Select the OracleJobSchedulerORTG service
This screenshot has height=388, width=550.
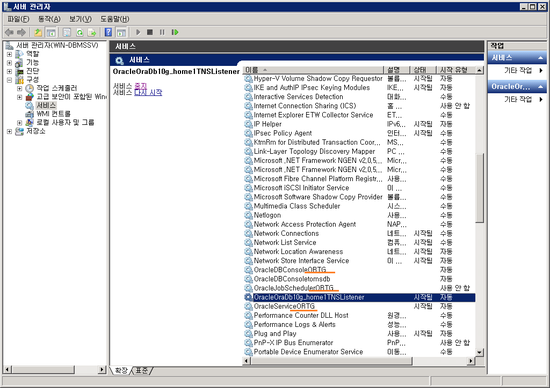tap(360, 288)
